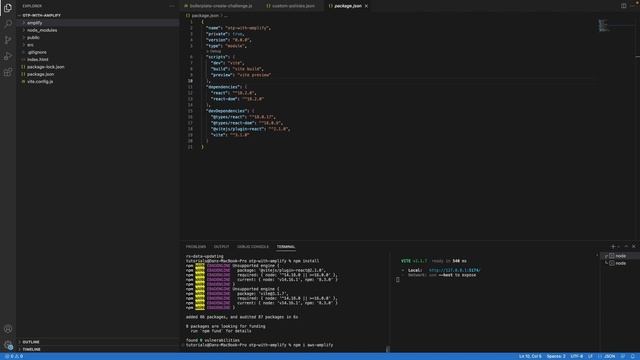Screen dimensions: 640x360
Task: Open the PROBLEMS panel tab
Action: coord(196,247)
